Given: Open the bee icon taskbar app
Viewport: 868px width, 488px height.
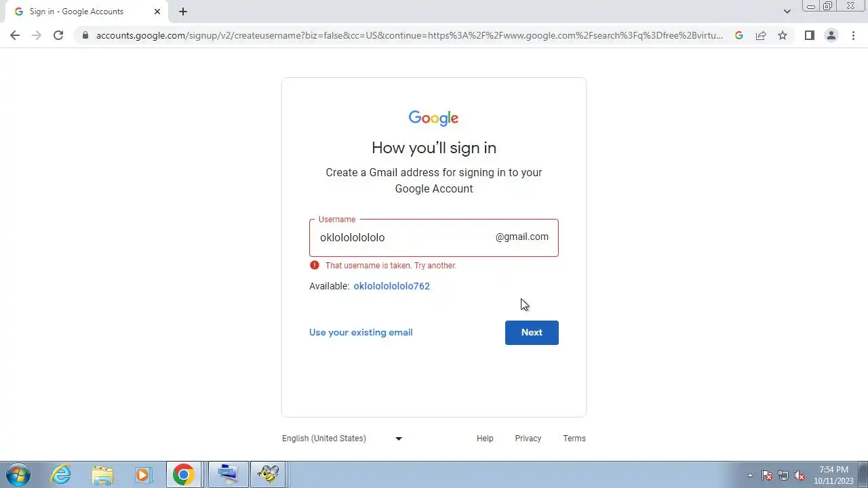Looking at the screenshot, I should coord(269,474).
